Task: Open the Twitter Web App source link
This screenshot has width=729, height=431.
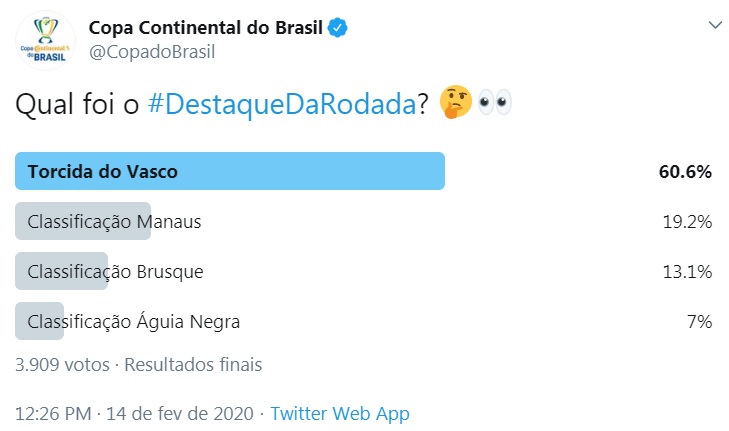Action: pos(340,413)
